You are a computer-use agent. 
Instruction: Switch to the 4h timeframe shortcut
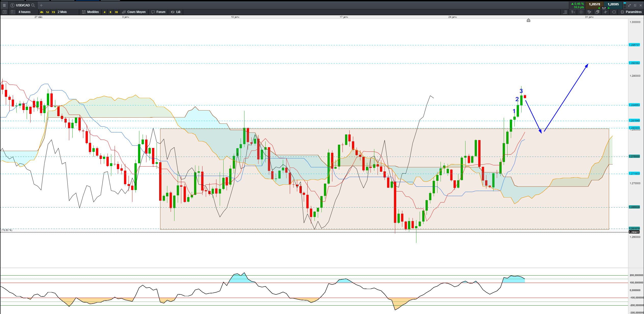(x=42, y=12)
